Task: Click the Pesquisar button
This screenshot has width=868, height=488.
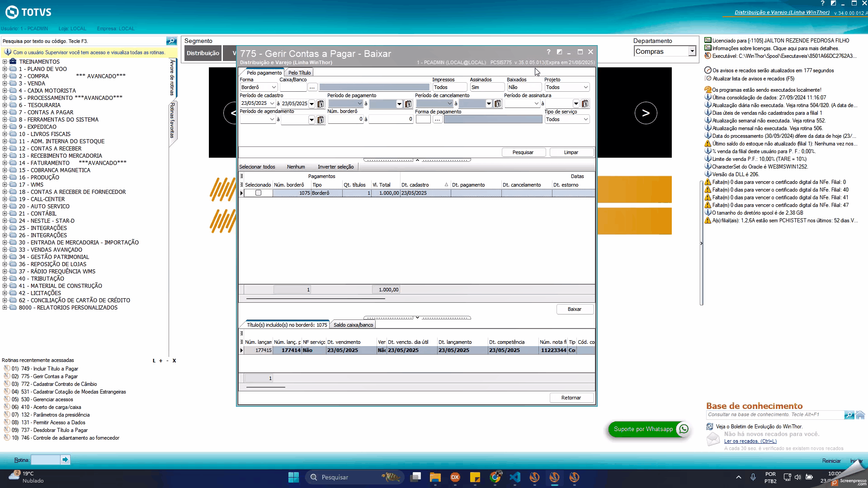Action: [x=523, y=152]
